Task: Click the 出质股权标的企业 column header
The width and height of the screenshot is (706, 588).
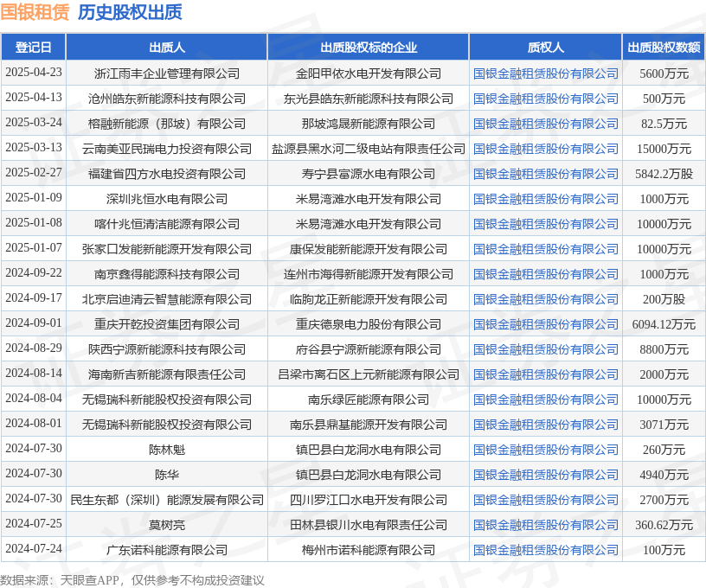Action: click(369, 48)
